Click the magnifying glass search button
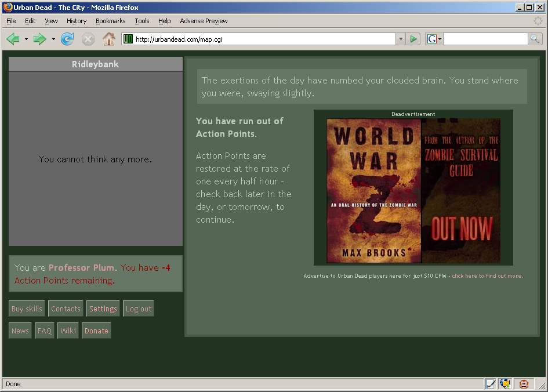The image size is (548, 392). pyautogui.click(x=535, y=39)
